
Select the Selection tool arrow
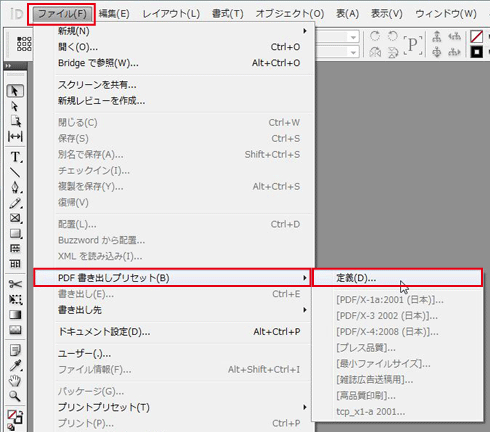tap(15, 91)
